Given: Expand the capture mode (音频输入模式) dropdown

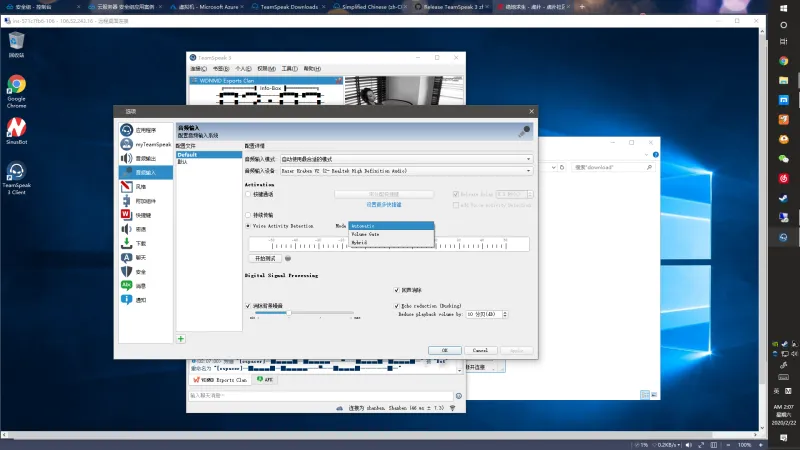Looking at the screenshot, I should [406, 159].
